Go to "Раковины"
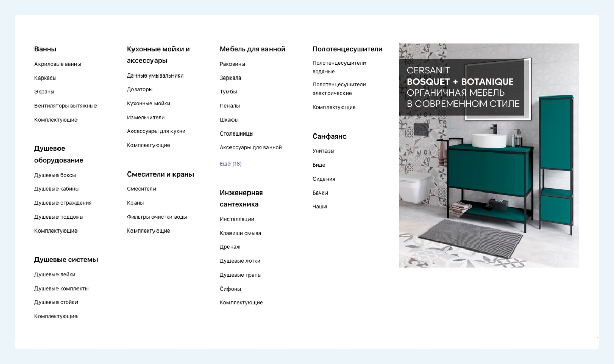The height and width of the screenshot is (364, 614). coord(233,64)
